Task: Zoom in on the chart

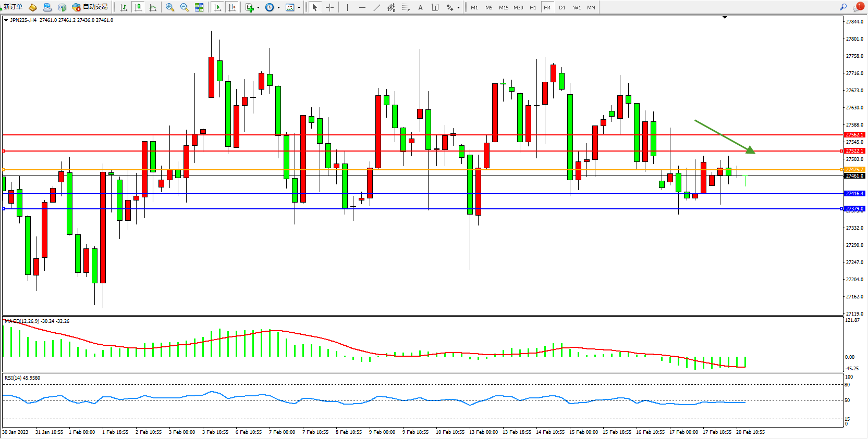Action: coord(169,7)
